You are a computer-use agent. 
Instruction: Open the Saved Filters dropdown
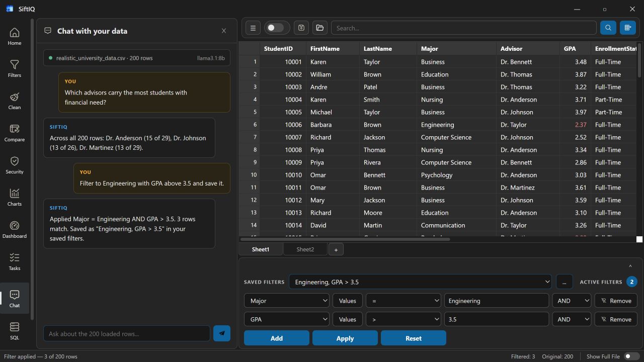[421, 282]
